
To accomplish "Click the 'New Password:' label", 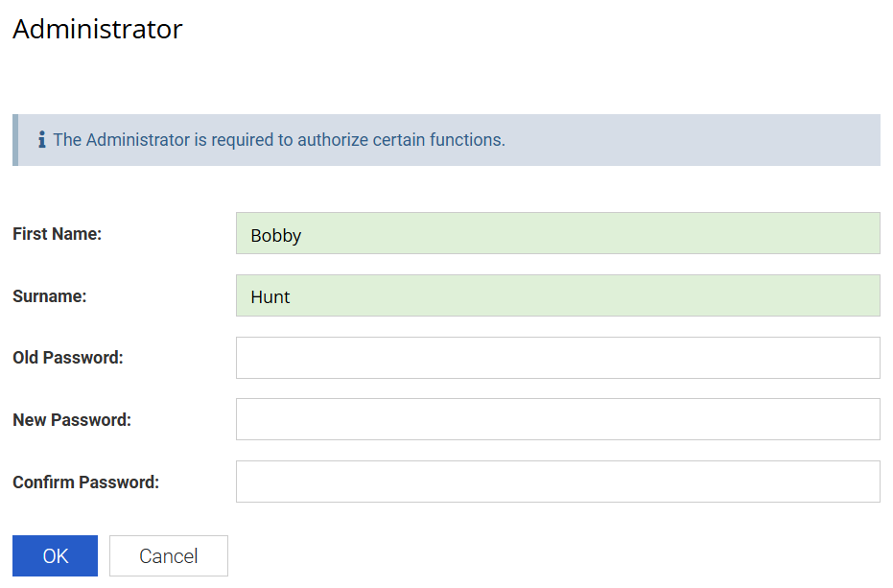I will [71, 419].
